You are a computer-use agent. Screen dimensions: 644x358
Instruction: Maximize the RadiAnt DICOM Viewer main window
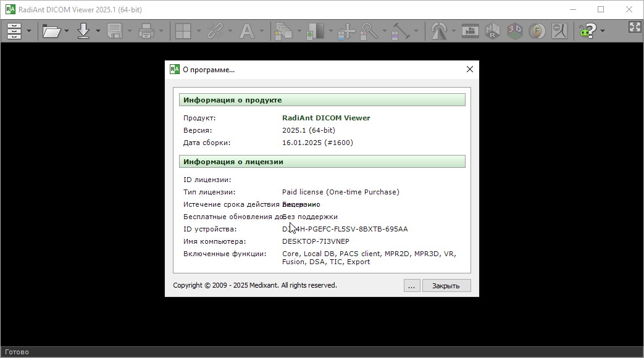601,9
